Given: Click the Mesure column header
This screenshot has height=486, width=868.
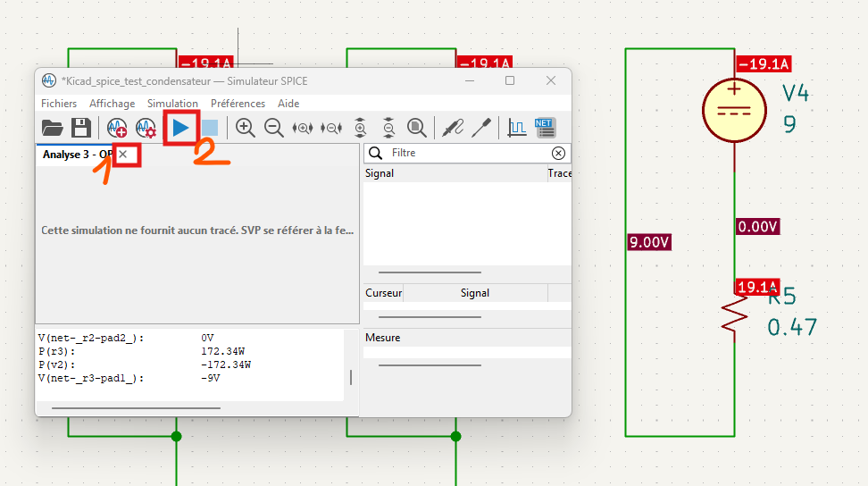Looking at the screenshot, I should pyautogui.click(x=467, y=338).
